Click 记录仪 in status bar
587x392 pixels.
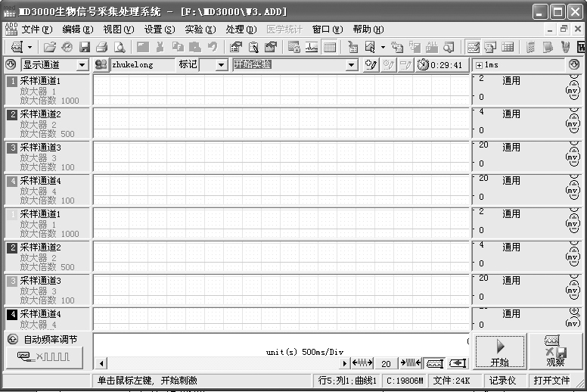tap(503, 381)
